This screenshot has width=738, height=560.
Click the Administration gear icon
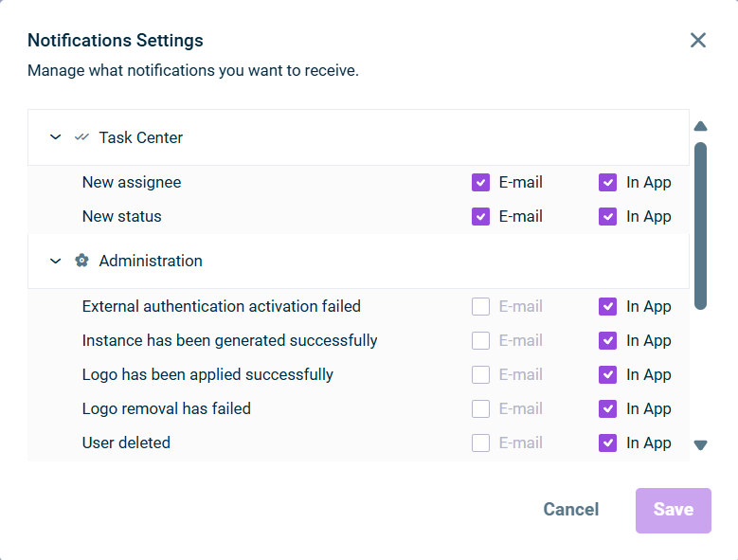click(x=81, y=261)
